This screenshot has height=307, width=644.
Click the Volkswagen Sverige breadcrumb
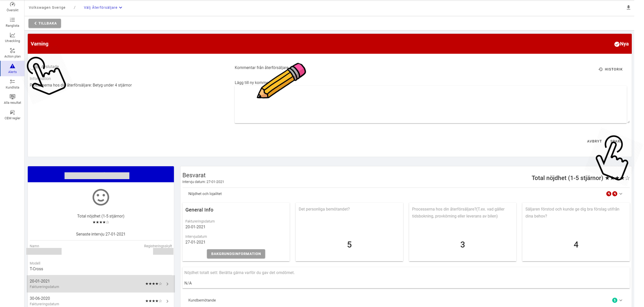point(47,7)
